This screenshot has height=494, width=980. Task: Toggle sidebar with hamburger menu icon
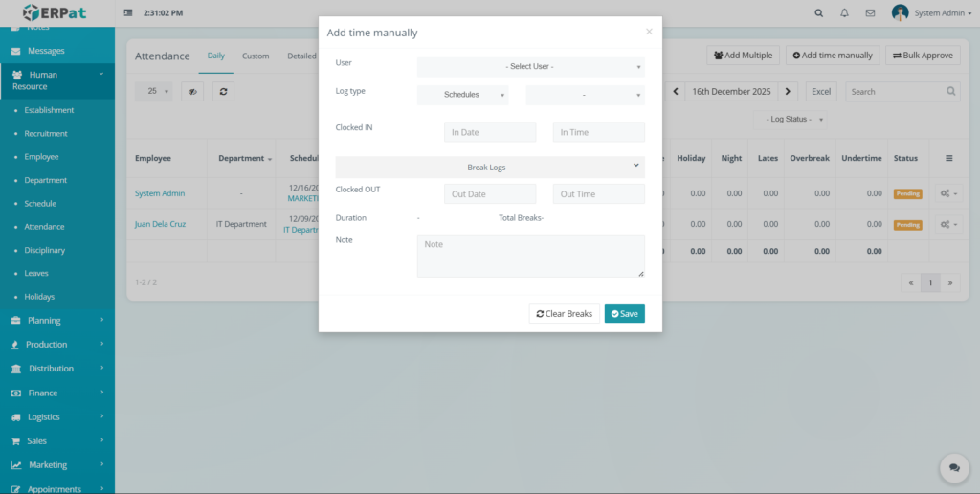(x=128, y=12)
